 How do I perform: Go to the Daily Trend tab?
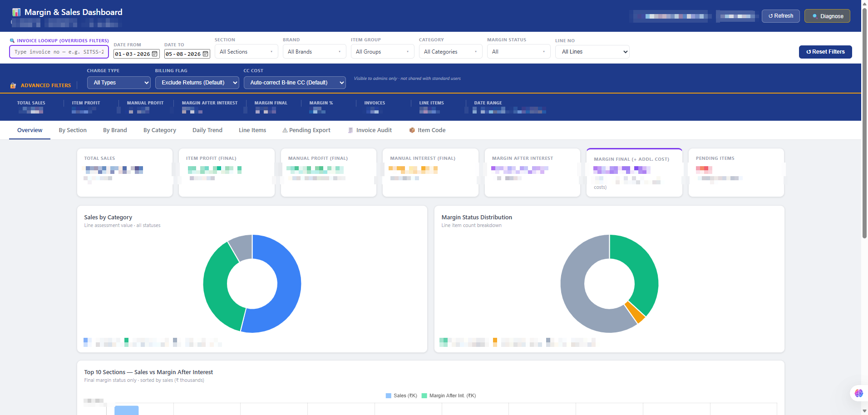207,130
